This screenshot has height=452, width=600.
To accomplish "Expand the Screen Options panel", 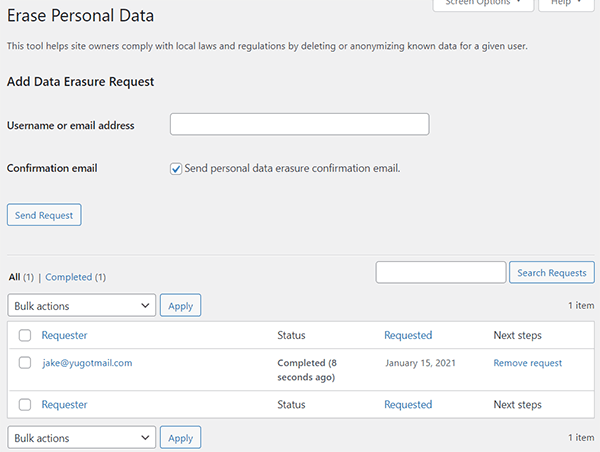I will pos(483,3).
